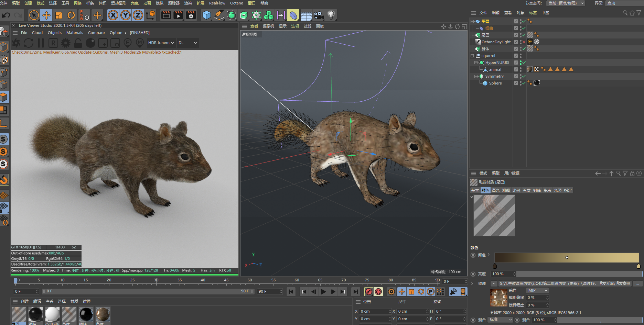The width and height of the screenshot is (644, 325).
Task: Select the OctaneDayLight object
Action: coord(496,42)
